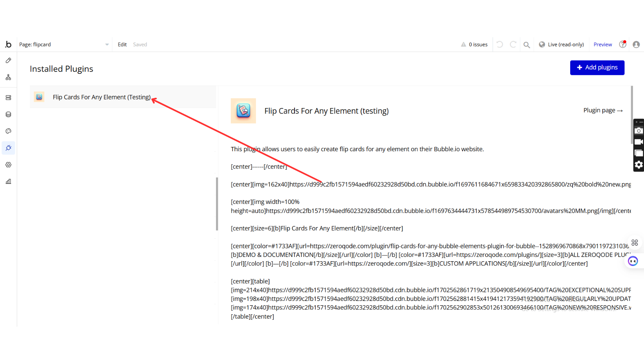This screenshot has width=644, height=363.
Task: Open the chat assistant bubble icon
Action: [x=633, y=261]
